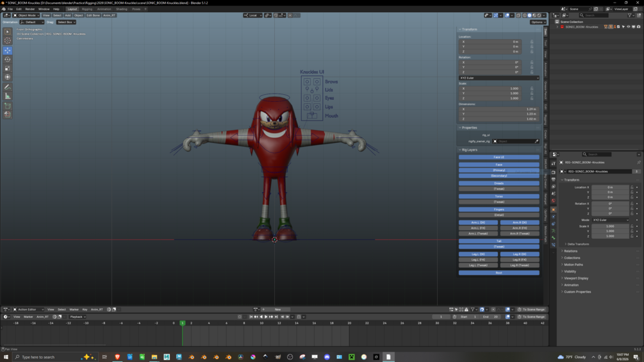Click the outliner Search field
The image size is (644, 362).
594,15
